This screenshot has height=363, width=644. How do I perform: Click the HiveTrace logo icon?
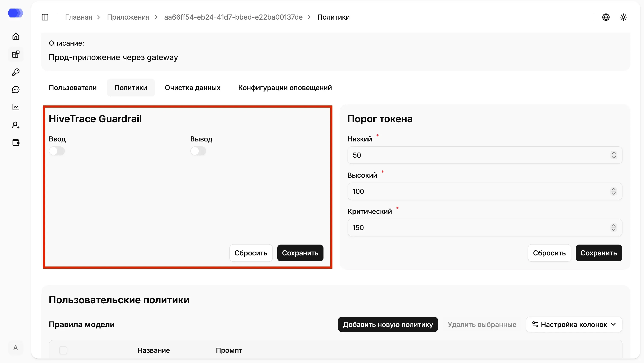click(16, 13)
